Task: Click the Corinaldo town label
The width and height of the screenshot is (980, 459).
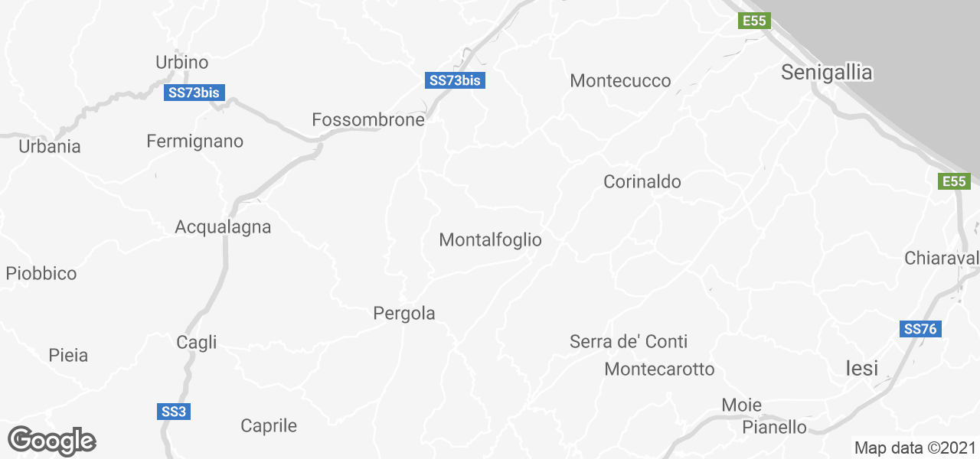Action: tap(642, 182)
